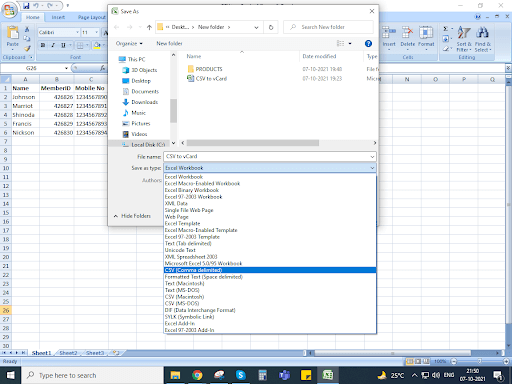Click the Search New folder field
The image size is (512, 384).
pos(328,27)
